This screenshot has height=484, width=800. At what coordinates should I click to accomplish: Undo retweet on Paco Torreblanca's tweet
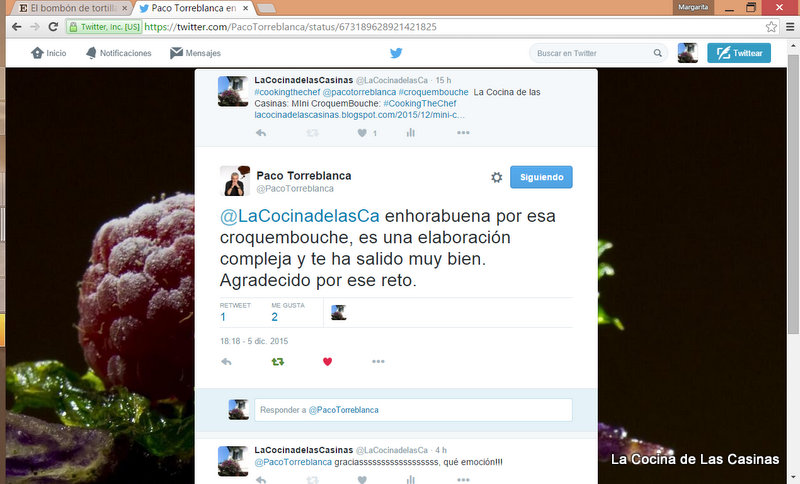point(278,362)
